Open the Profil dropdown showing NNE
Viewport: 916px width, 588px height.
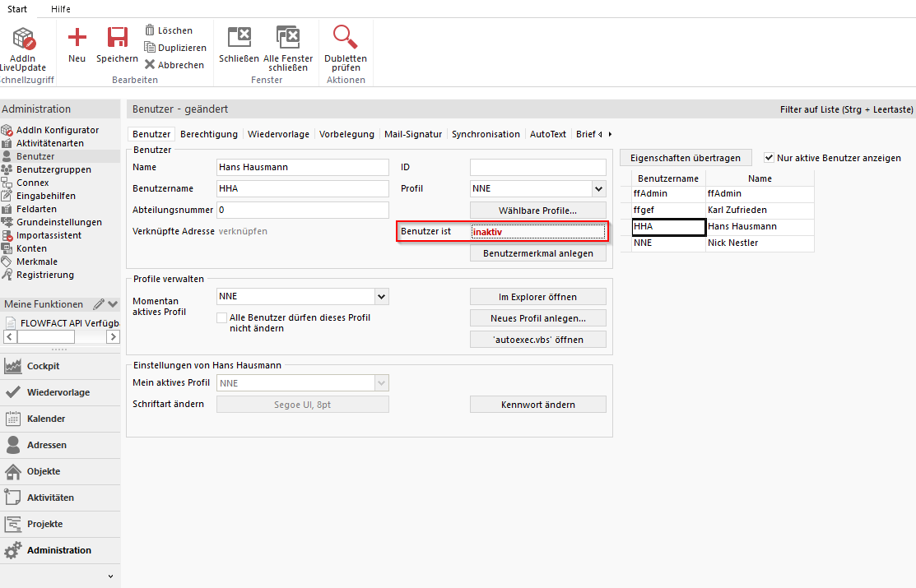pos(598,188)
